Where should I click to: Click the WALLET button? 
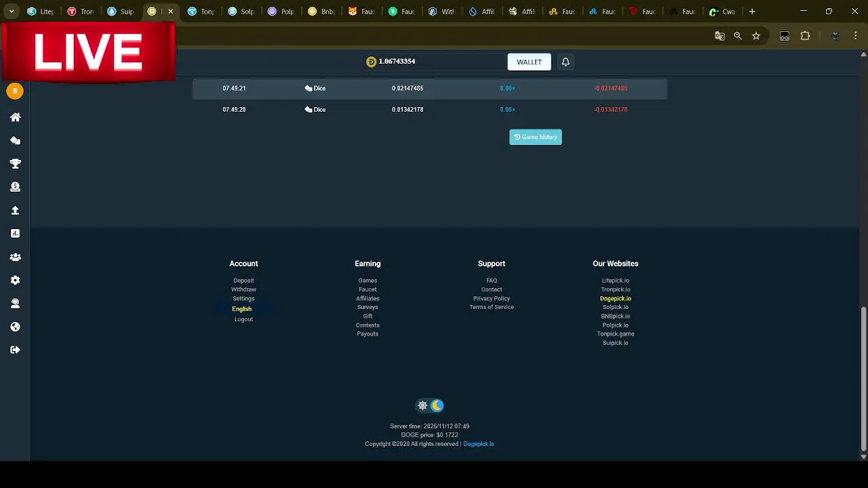click(x=529, y=62)
